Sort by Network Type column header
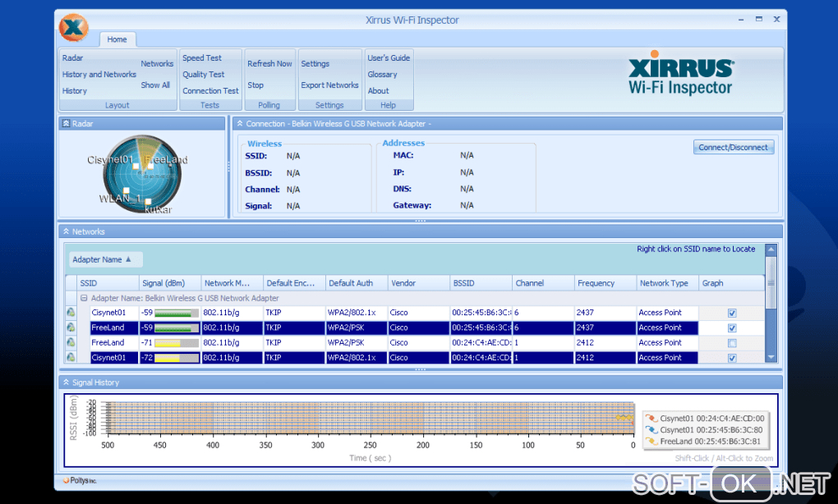Screen dimensions: 838x504 [667, 283]
